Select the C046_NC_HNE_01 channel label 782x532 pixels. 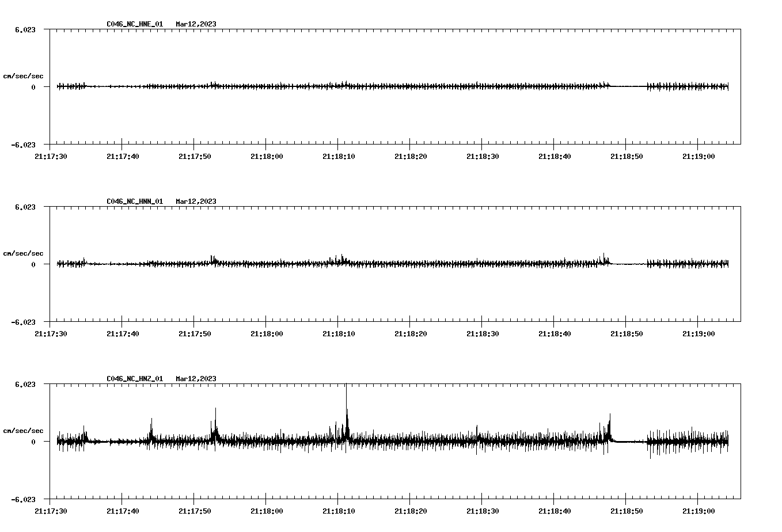pos(134,24)
